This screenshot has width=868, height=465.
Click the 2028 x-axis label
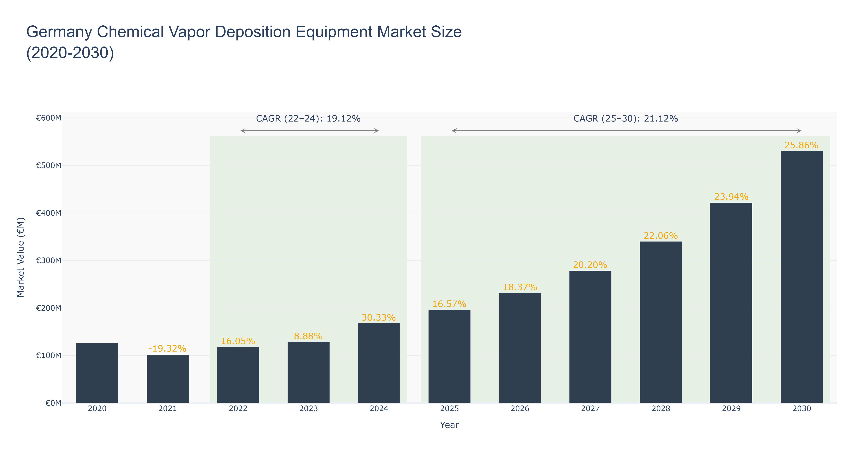(x=660, y=409)
